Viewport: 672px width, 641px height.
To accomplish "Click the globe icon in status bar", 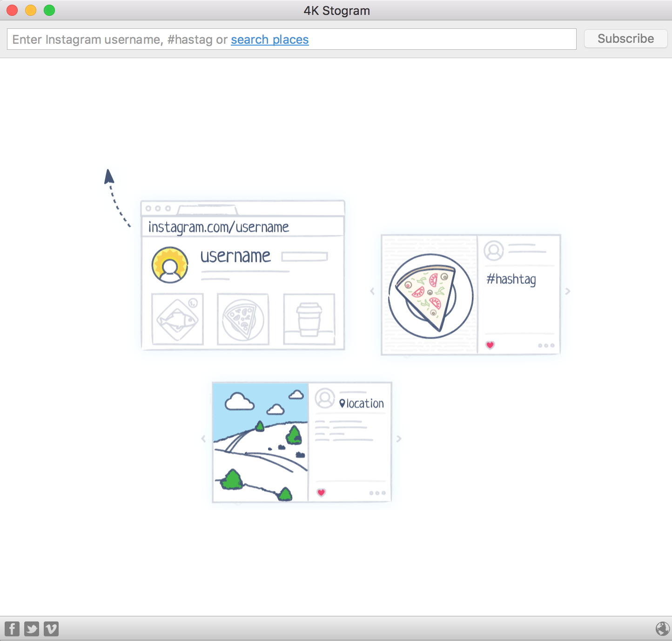I will [663, 628].
